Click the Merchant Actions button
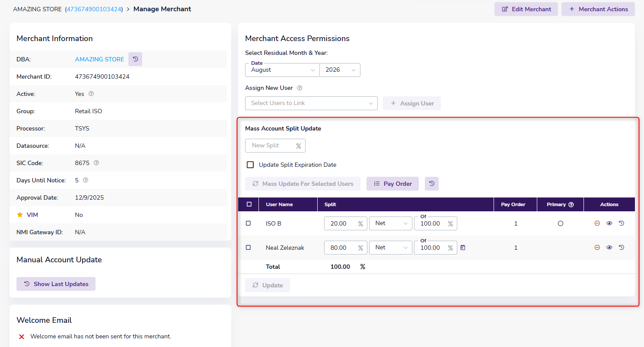The image size is (644, 347). click(x=598, y=9)
